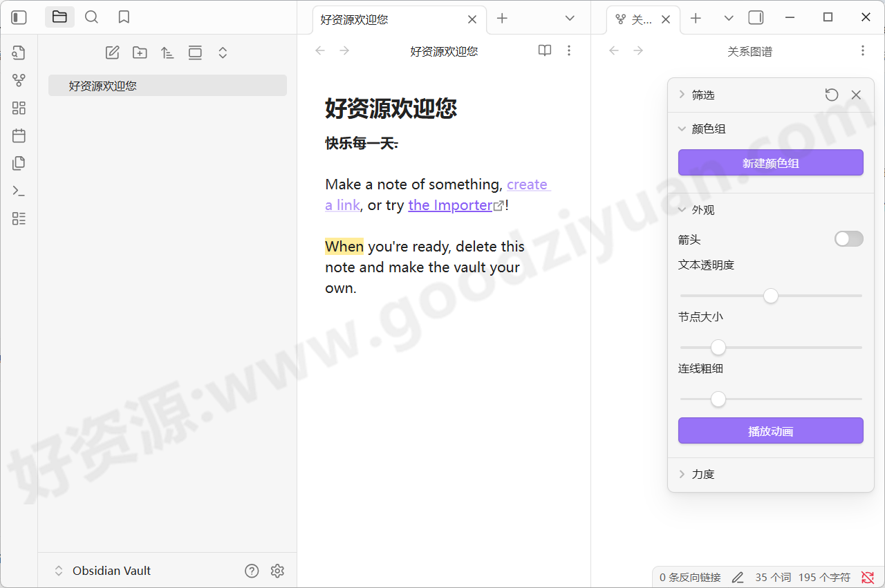Open the 关系图谱 tab options menu
This screenshot has height=588, width=885.
tap(862, 50)
